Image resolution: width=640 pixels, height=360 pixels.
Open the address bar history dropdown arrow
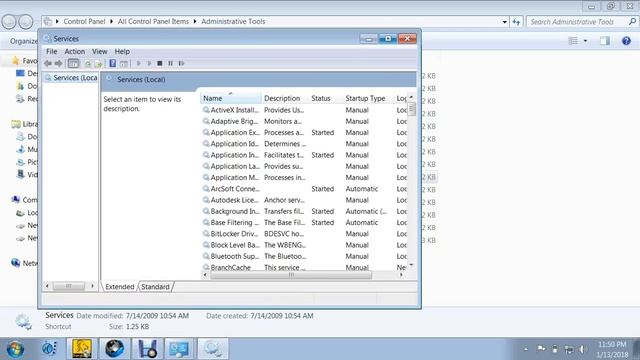[x=504, y=22]
